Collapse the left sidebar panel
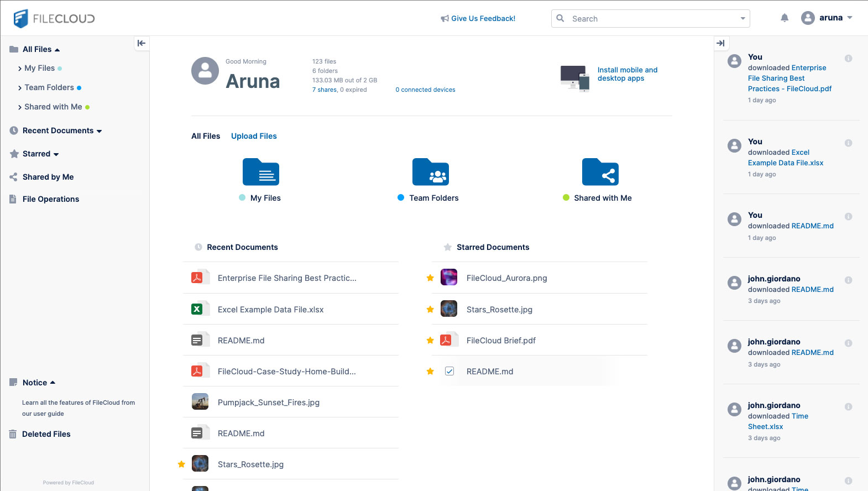 [x=142, y=43]
